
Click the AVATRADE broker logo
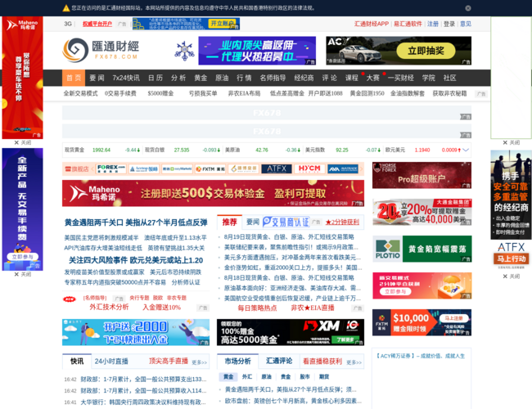pos(343,169)
